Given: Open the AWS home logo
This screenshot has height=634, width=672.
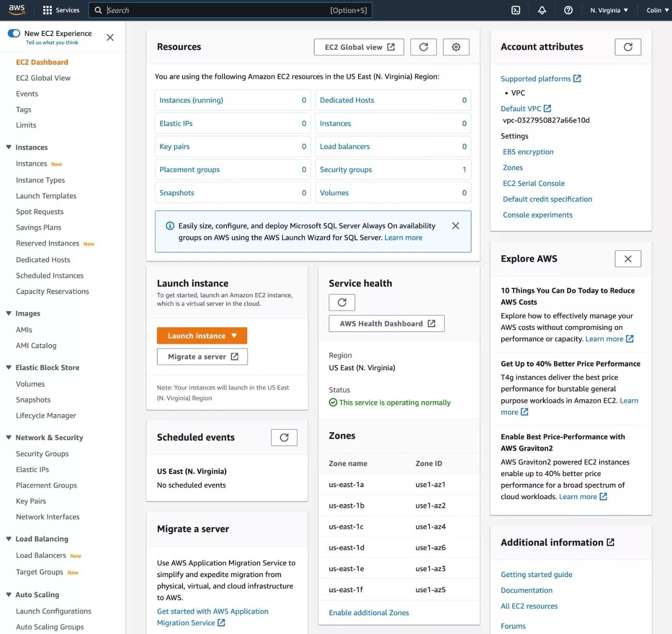Looking at the screenshot, I should (16, 10).
